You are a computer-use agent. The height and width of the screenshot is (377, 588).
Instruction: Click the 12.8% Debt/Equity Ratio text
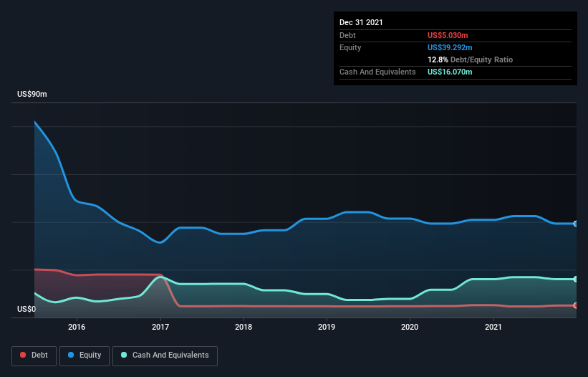[x=471, y=59]
